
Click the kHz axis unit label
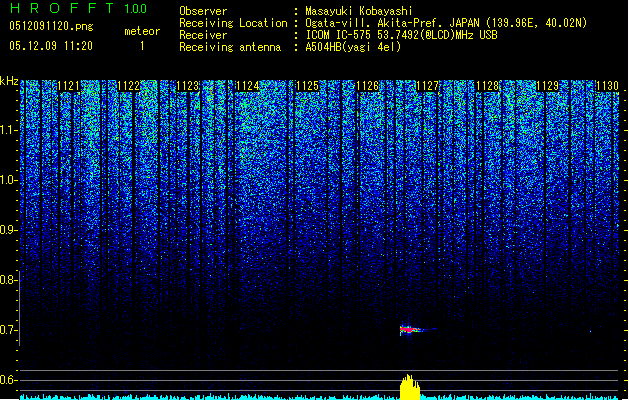[9, 81]
